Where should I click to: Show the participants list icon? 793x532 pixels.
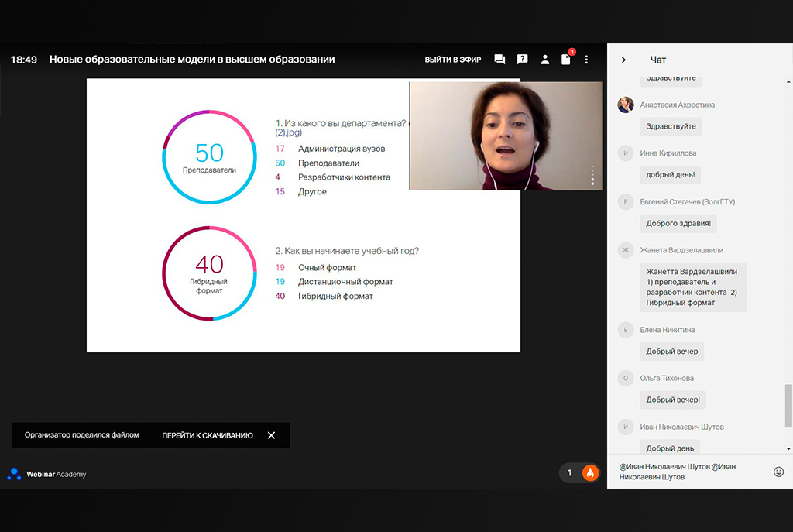tap(545, 60)
